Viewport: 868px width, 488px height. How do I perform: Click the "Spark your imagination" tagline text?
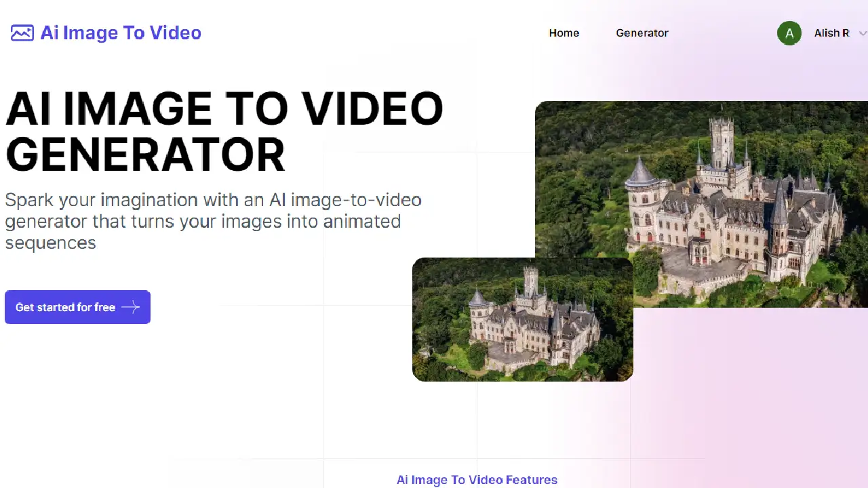click(x=212, y=221)
